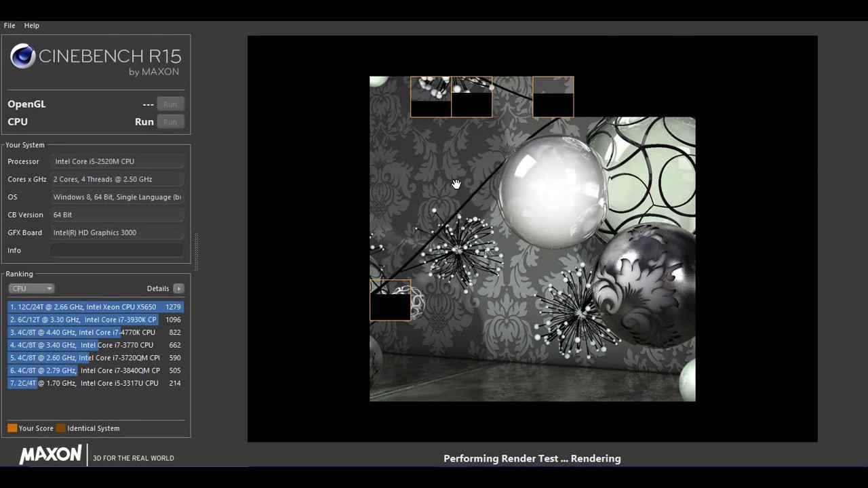
Task: Click the rendered scene image
Action: (x=532, y=239)
